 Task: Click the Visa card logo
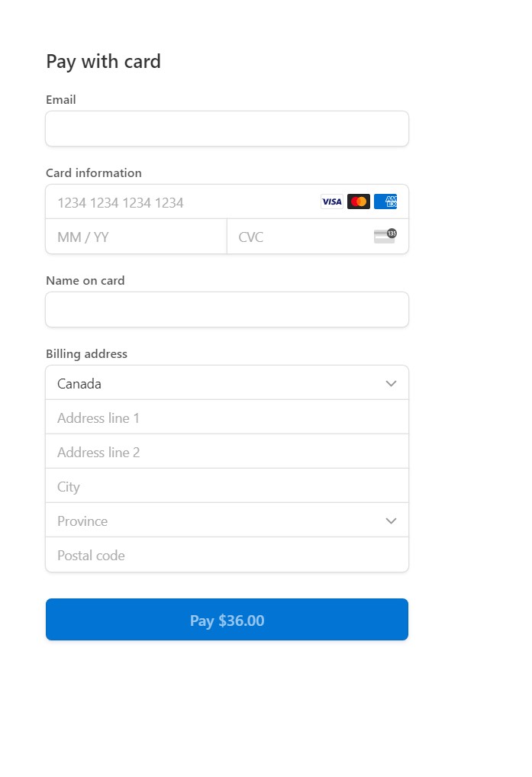[331, 202]
